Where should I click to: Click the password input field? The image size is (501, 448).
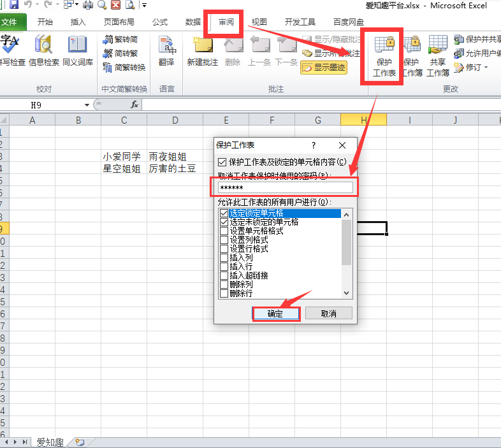click(286, 187)
